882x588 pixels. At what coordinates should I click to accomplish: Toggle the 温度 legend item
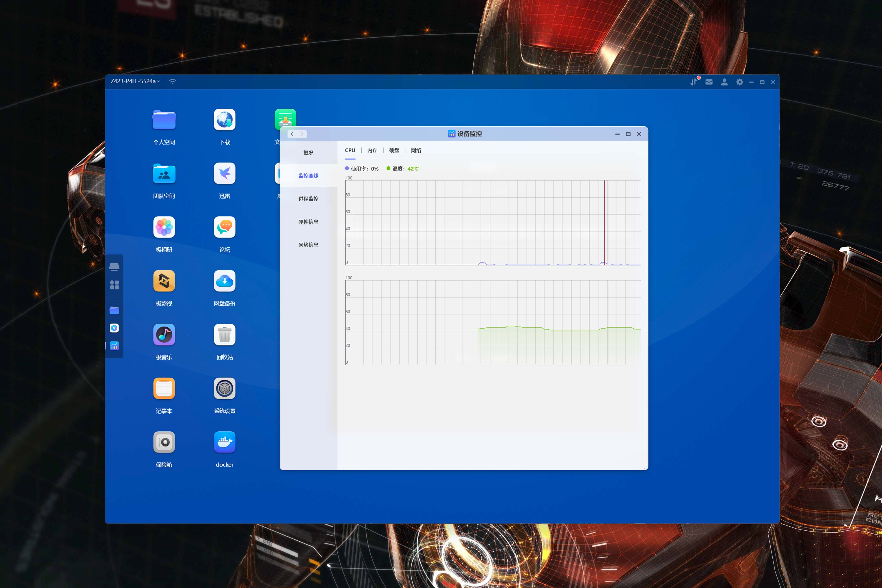click(x=402, y=169)
